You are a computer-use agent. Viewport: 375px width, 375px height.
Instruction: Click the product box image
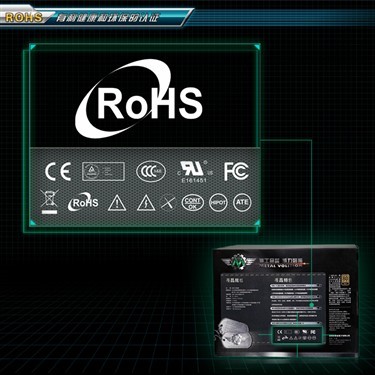[286, 301]
